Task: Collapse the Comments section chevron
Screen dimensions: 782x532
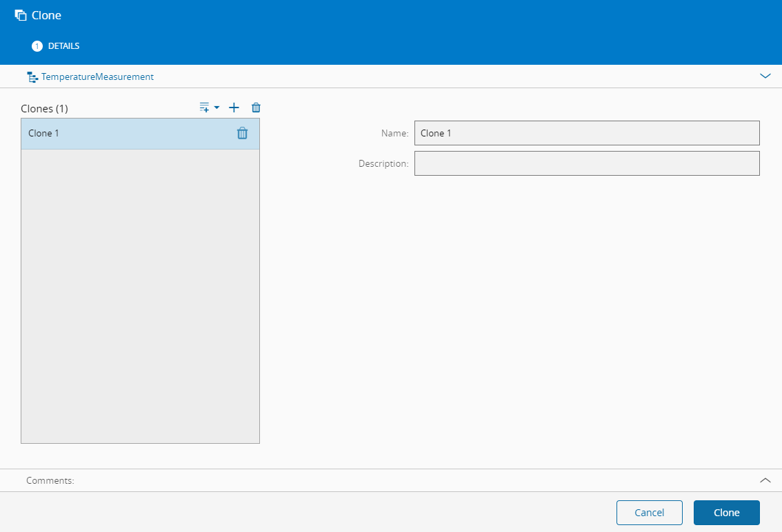Action: pyautogui.click(x=765, y=480)
